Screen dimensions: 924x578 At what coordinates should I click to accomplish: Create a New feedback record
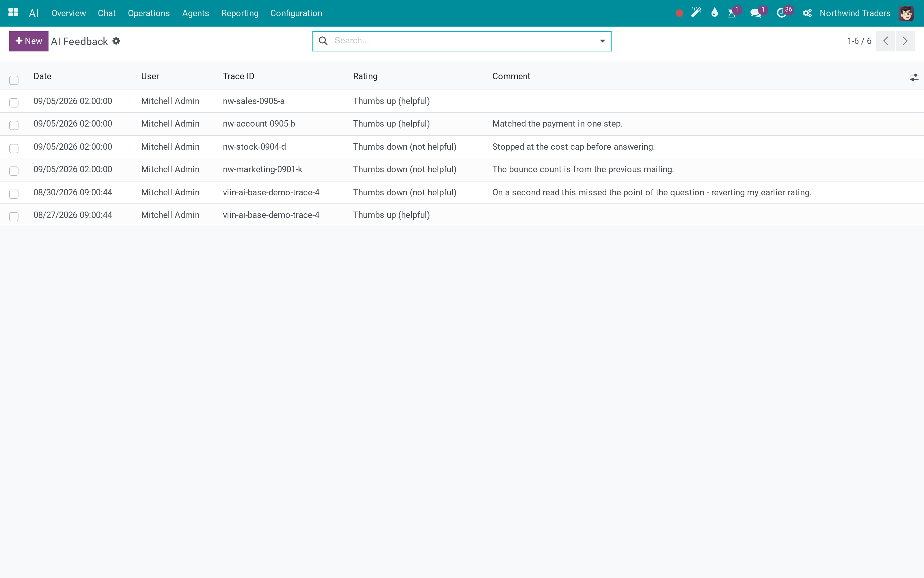point(29,41)
